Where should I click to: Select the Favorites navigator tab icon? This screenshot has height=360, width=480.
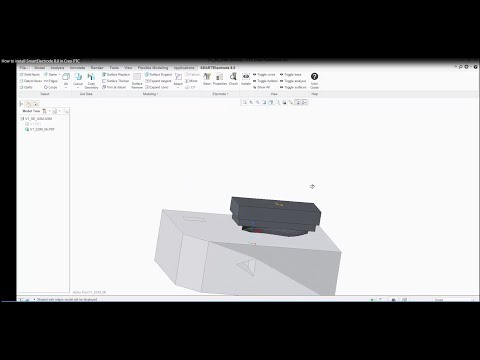(x=35, y=104)
